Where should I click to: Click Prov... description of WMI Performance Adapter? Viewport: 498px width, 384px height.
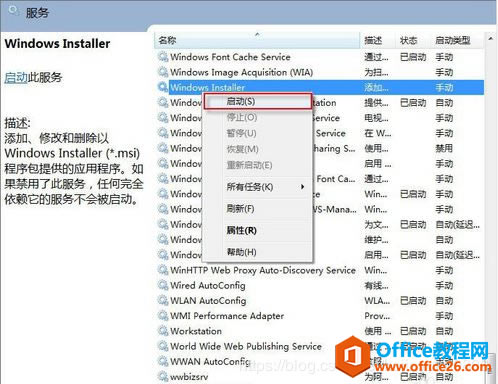377,316
